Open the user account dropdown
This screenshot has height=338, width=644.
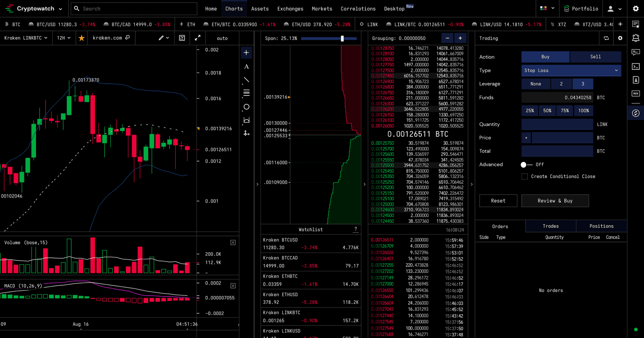pyautogui.click(x=615, y=9)
